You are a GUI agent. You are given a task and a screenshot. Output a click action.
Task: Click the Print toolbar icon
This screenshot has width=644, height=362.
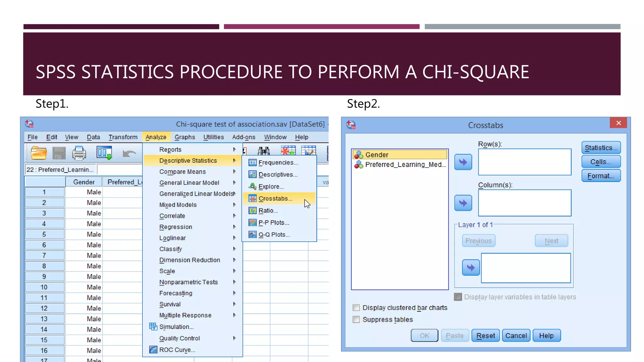click(79, 153)
